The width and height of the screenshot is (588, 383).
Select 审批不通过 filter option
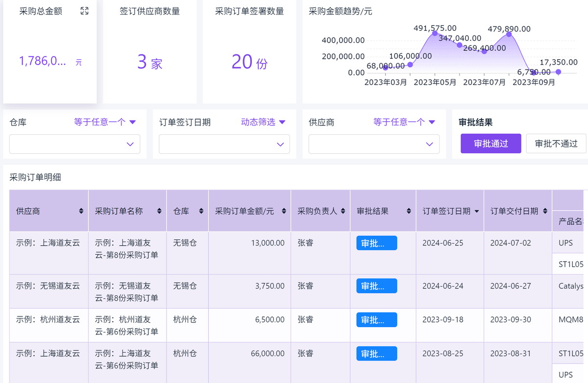click(556, 144)
